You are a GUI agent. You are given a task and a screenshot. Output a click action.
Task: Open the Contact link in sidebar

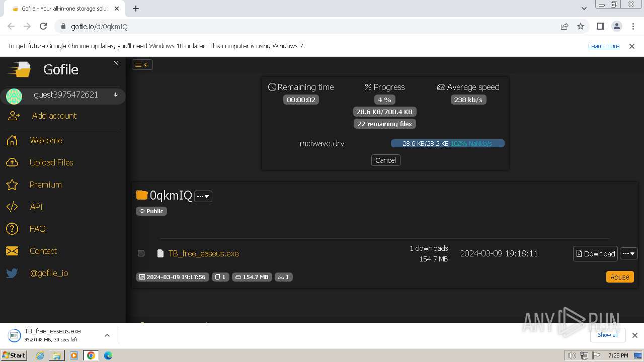(x=43, y=251)
